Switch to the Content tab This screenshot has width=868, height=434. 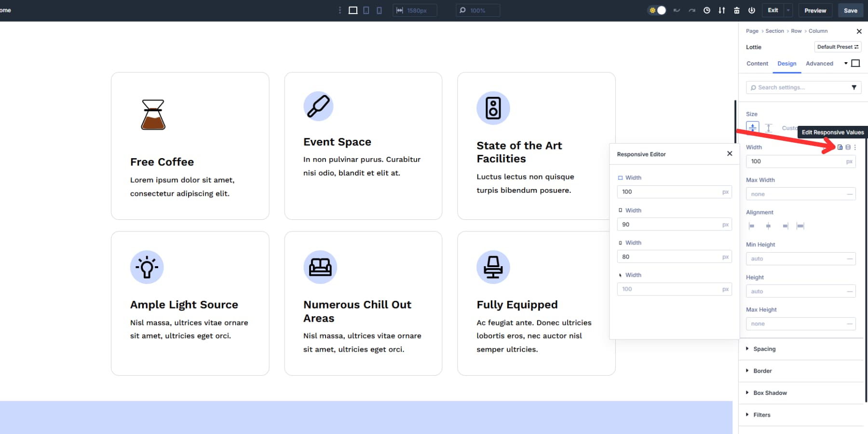tap(757, 63)
